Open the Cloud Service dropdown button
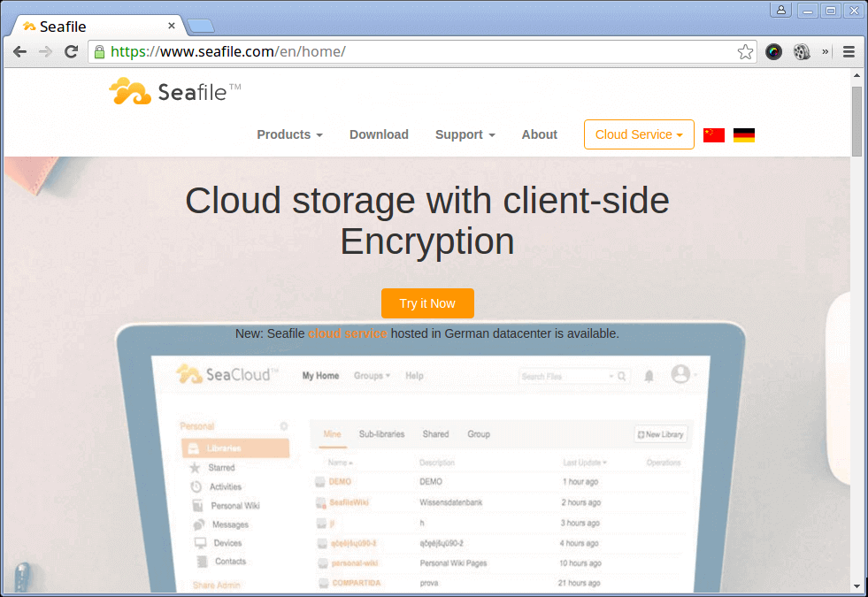This screenshot has width=868, height=597. pos(639,134)
